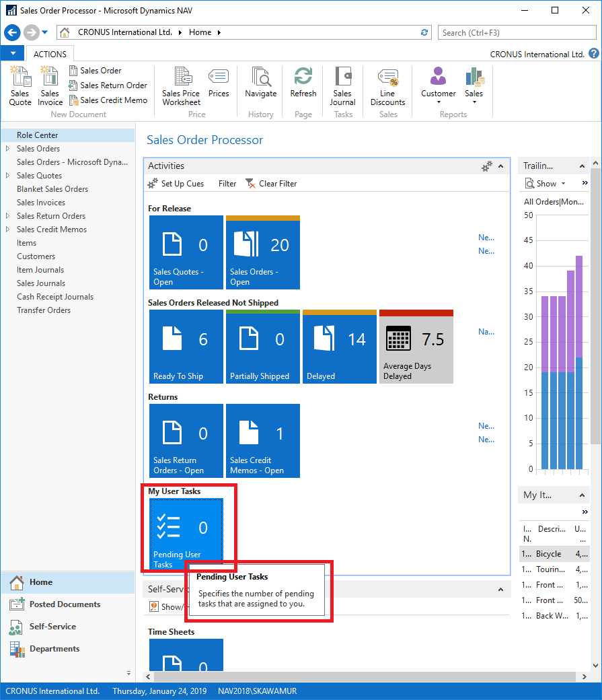This screenshot has height=700, width=602.
Task: Collapse the My Items part
Action: pyautogui.click(x=582, y=495)
